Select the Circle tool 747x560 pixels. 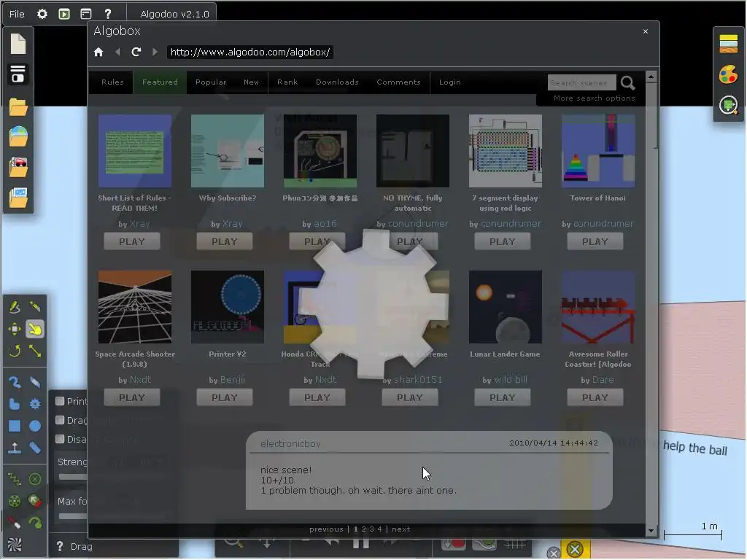click(35, 426)
